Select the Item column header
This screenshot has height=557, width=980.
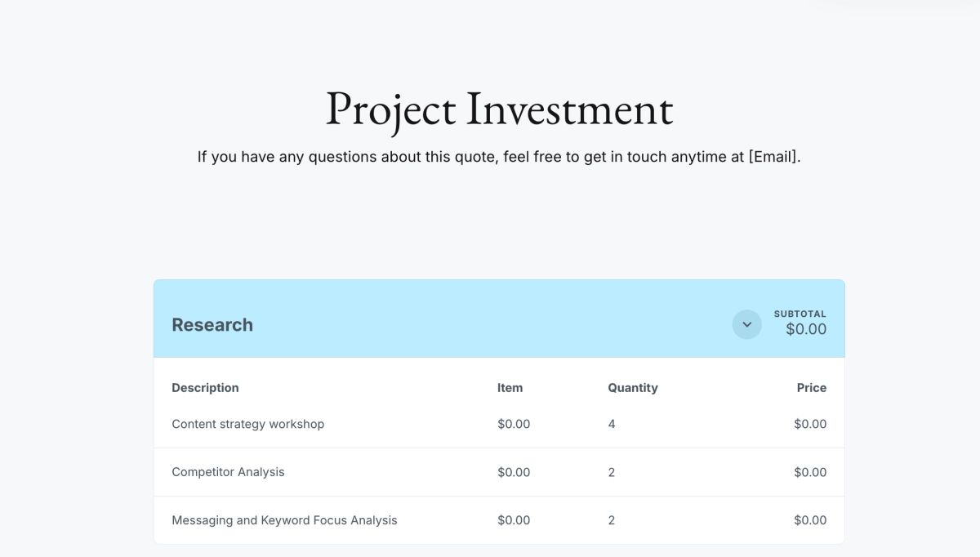(510, 387)
